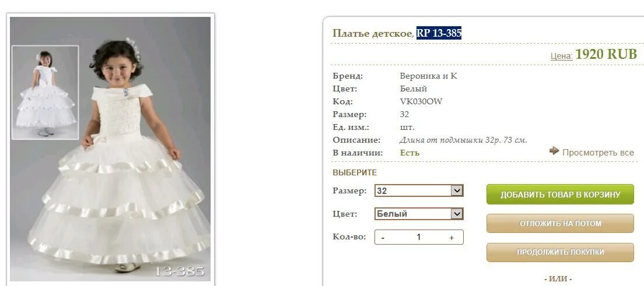Click the arrow icon beside Просмотреть все
Screen dimensions: 644x286
(554, 151)
